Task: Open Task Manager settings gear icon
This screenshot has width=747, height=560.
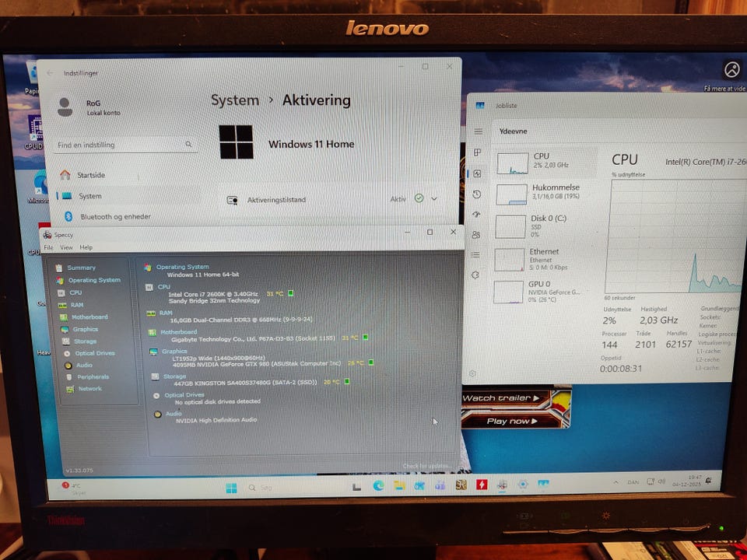Action: tap(472, 374)
